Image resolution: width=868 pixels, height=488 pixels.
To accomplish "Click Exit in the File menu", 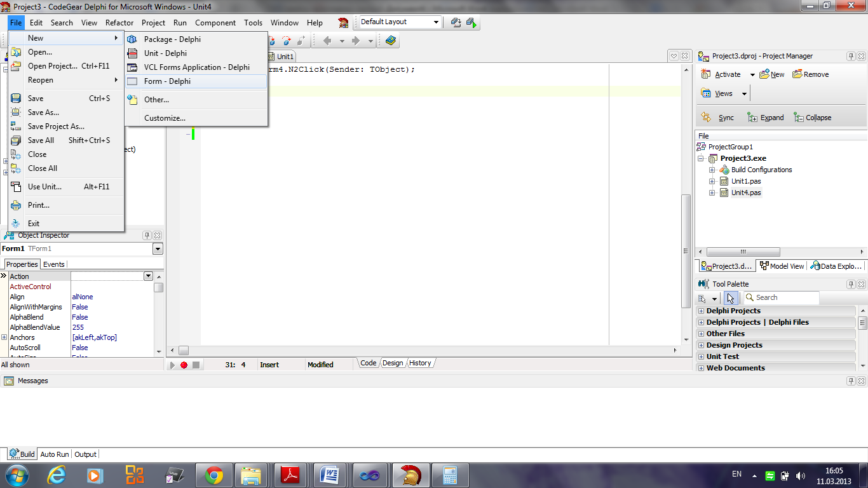I will (x=66, y=224).
